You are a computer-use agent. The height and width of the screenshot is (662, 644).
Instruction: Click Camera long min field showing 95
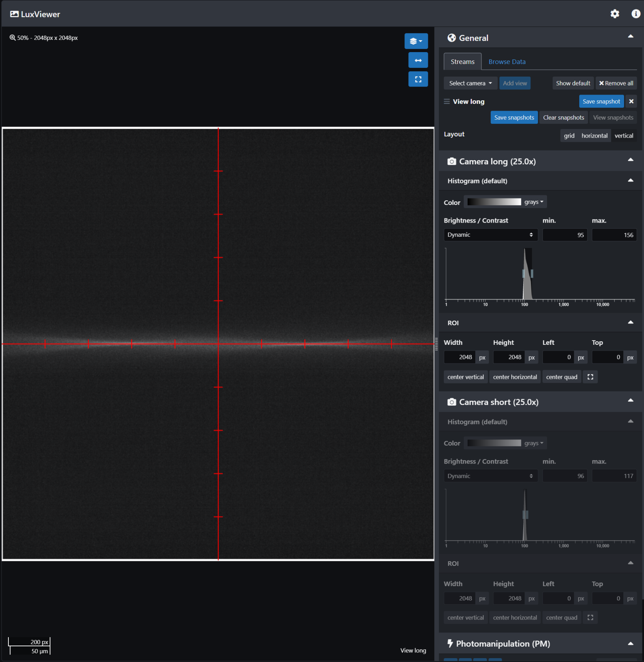point(565,235)
